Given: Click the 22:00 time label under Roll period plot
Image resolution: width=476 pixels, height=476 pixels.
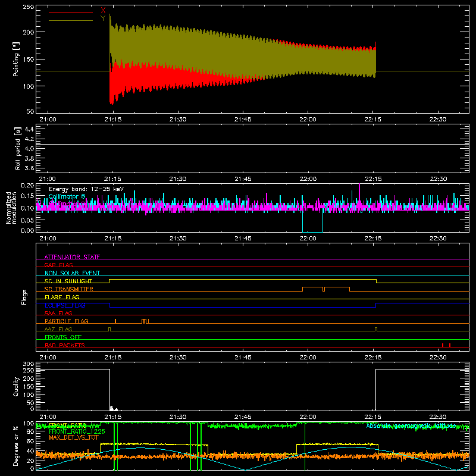Looking at the screenshot, I should (x=308, y=179).
